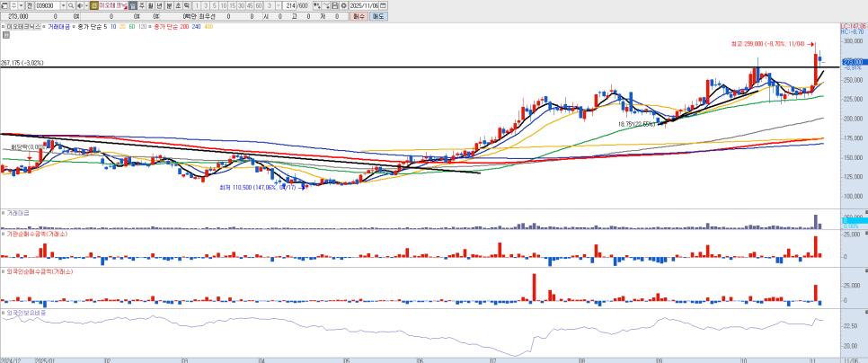Click the 20-period moving average color label
The image size is (868, 363).
point(122,27)
